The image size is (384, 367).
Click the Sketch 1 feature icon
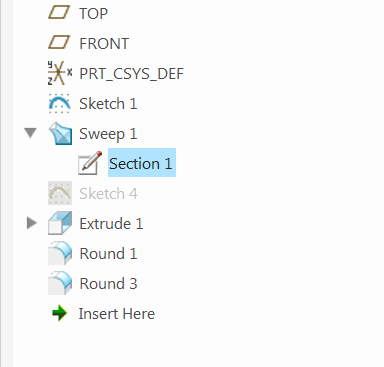(x=60, y=103)
